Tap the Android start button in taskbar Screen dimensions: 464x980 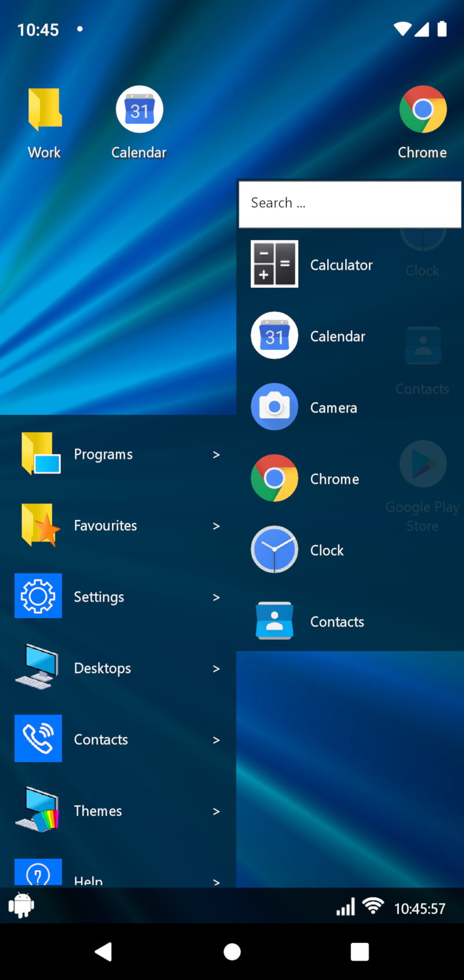tap(21, 905)
